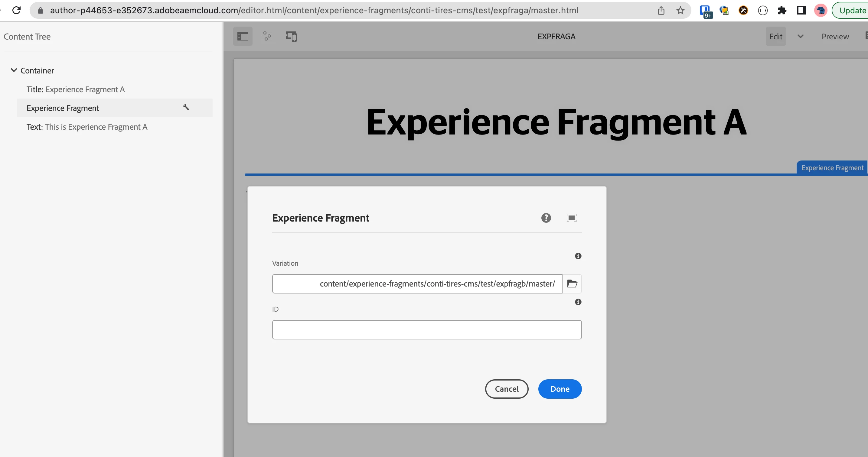Select Edit mode button
This screenshot has width=868, height=457.
click(x=775, y=36)
